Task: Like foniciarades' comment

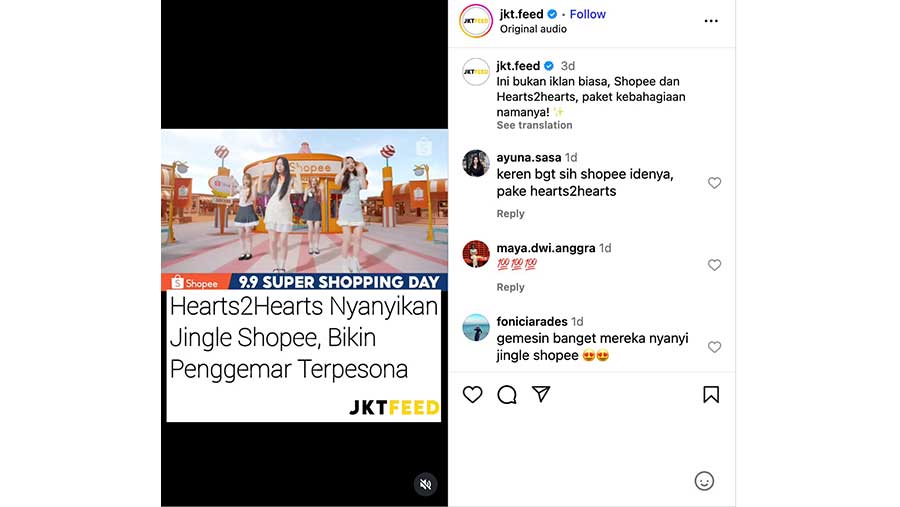Action: point(714,347)
